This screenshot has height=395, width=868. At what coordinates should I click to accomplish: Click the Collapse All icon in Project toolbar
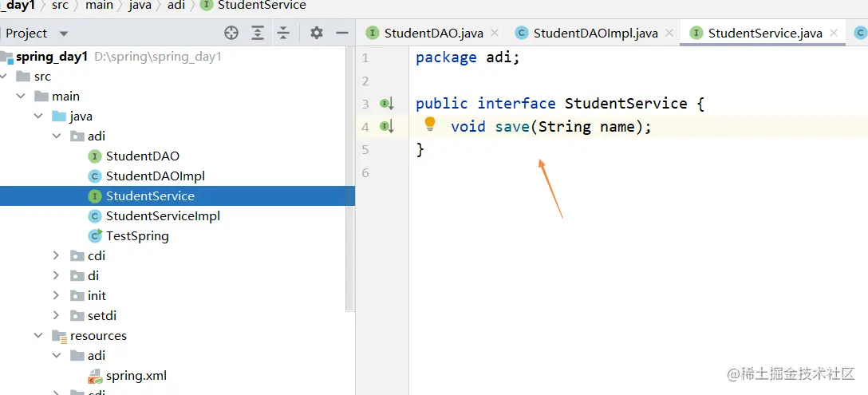point(283,34)
